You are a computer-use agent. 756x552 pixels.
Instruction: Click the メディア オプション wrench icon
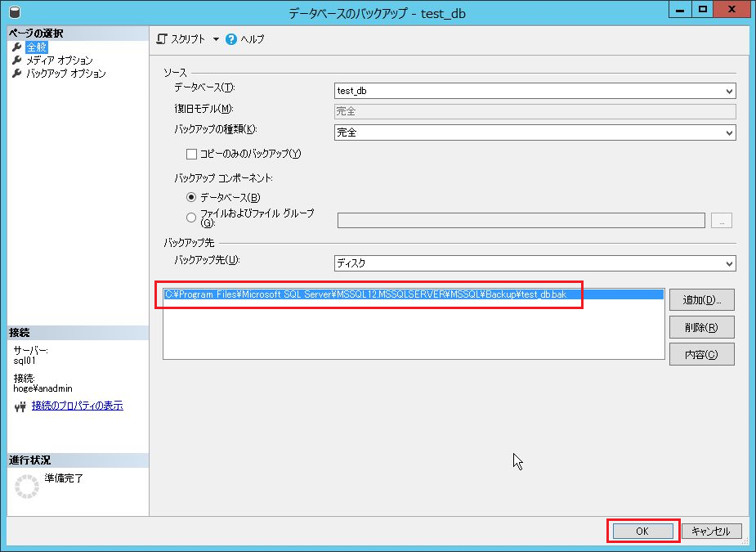[x=16, y=61]
